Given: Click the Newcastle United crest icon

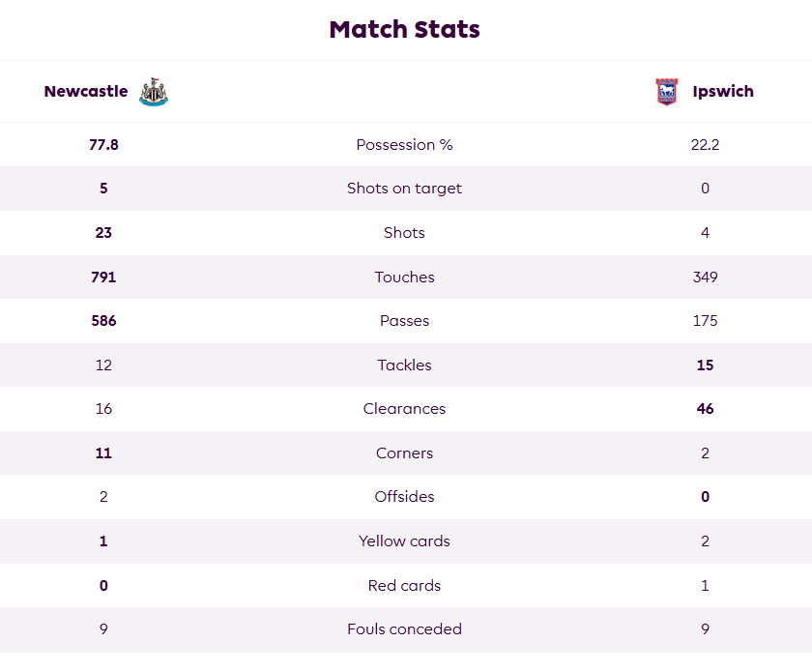Looking at the screenshot, I should click(154, 92).
